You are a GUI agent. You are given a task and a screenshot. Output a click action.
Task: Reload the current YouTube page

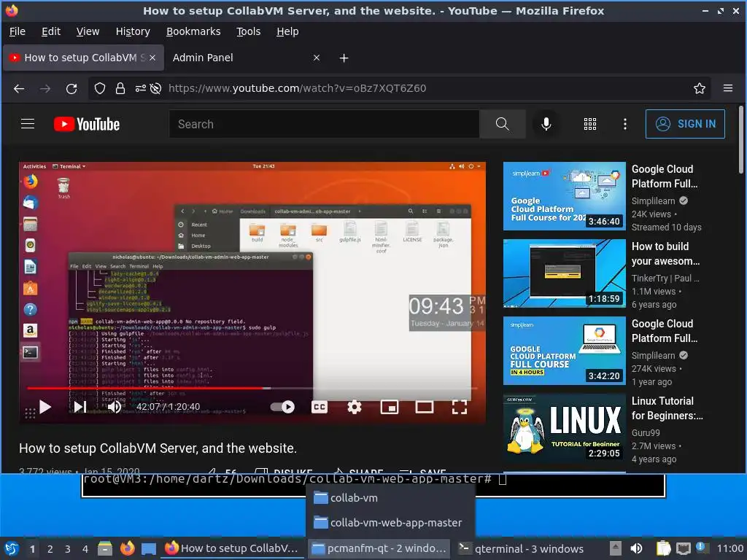coord(71,88)
